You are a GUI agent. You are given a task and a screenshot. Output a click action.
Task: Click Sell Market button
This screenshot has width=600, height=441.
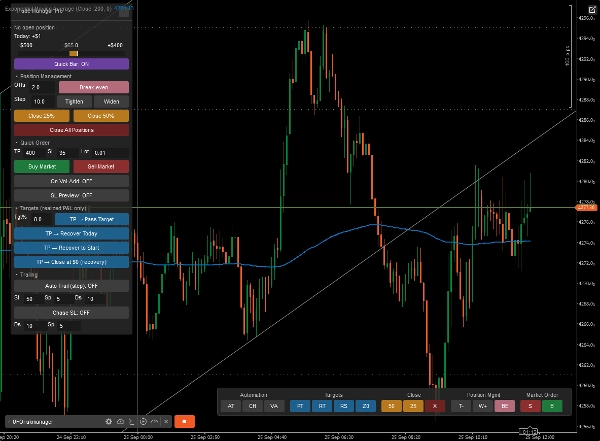click(x=101, y=167)
